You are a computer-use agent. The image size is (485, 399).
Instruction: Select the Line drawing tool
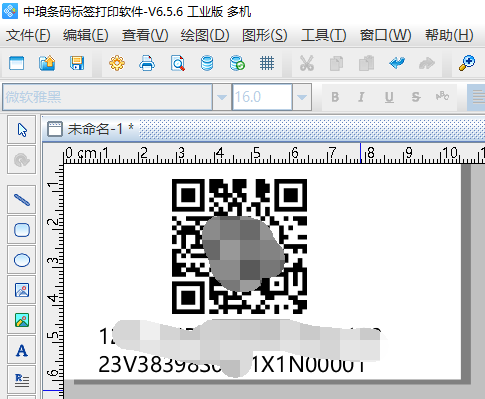[x=22, y=200]
